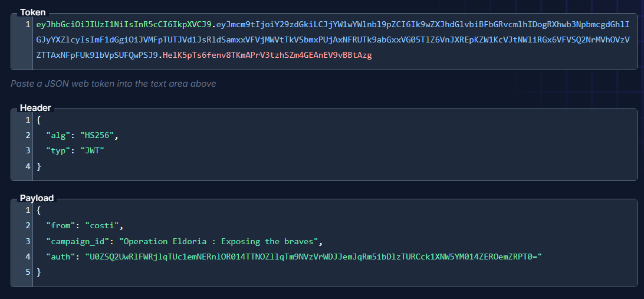
Task: Click line number 5 in the Payload editor
Action: click(x=28, y=272)
